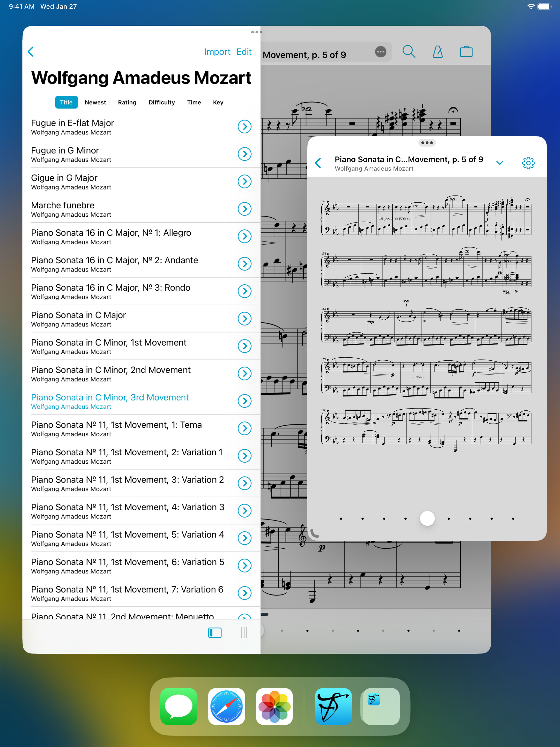Open Photos from the dock
The width and height of the screenshot is (560, 747).
(274, 706)
